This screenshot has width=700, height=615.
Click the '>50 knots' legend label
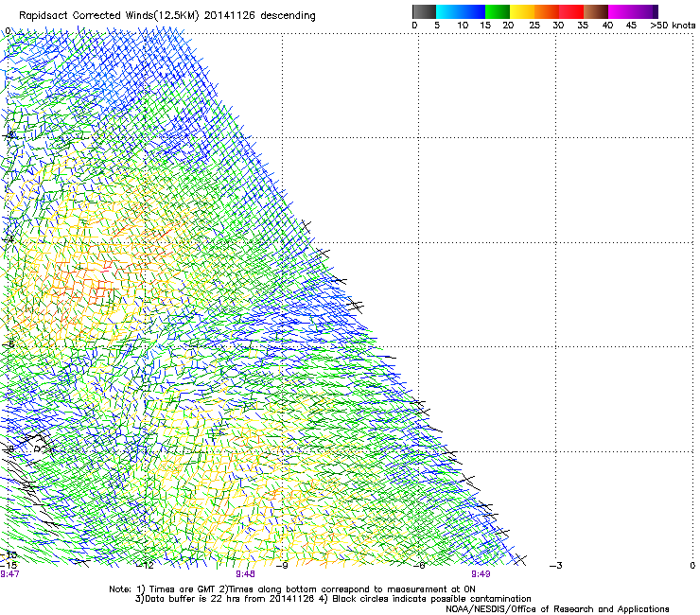tap(673, 26)
